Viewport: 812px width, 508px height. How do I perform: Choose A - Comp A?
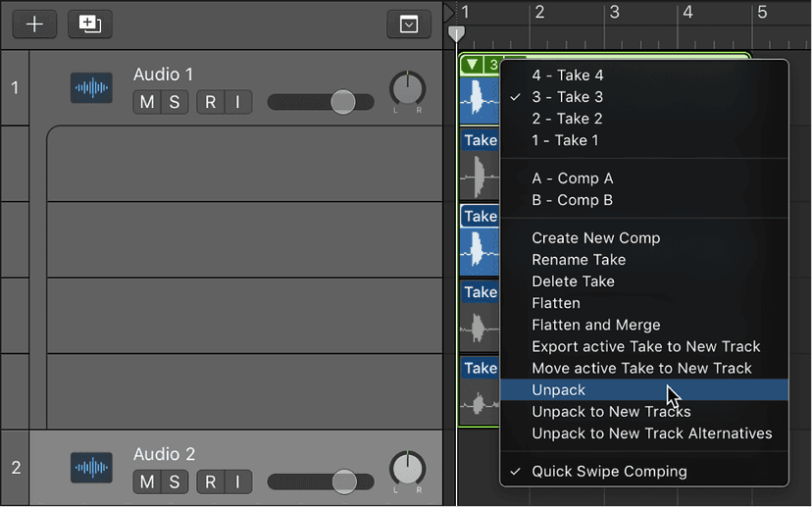[644, 178]
